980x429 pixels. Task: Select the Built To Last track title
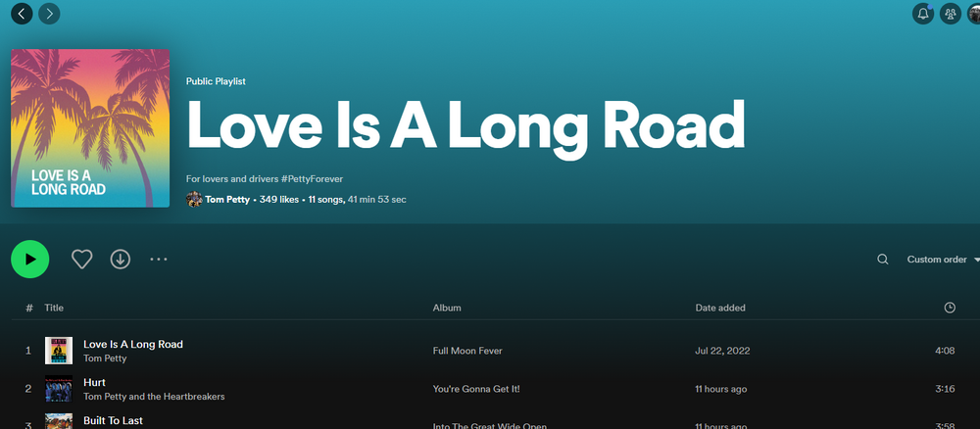[113, 420]
